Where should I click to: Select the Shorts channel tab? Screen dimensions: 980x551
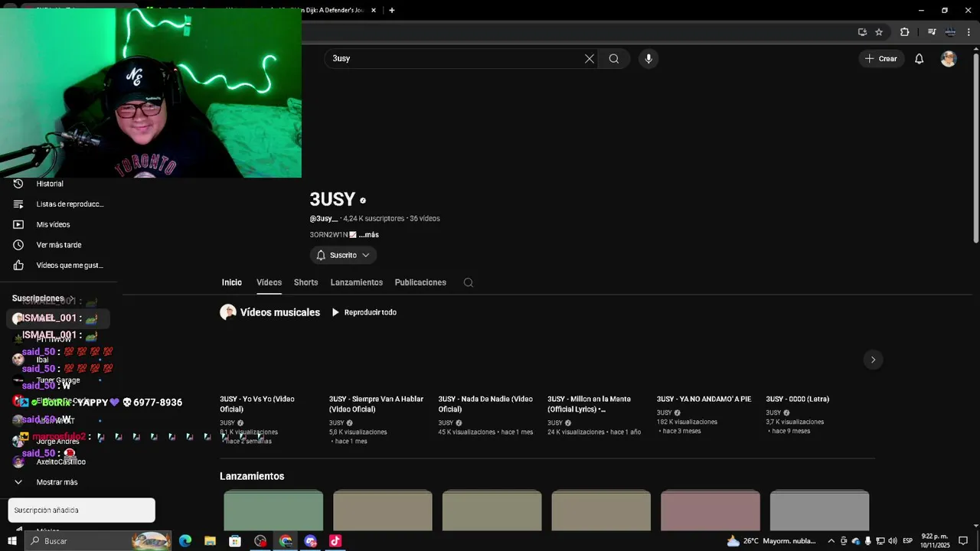pos(305,282)
